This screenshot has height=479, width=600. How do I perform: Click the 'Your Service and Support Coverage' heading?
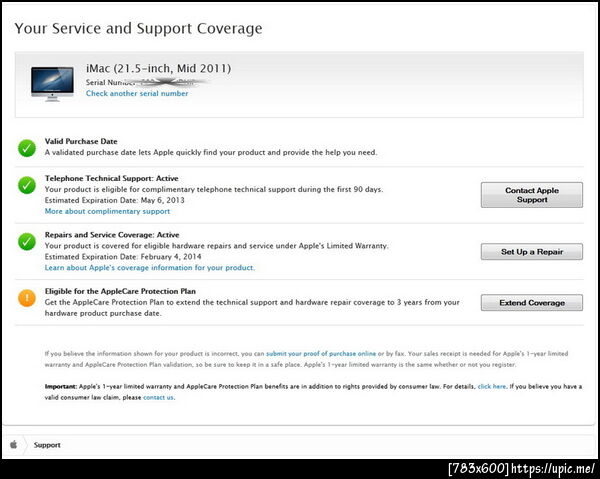point(139,29)
